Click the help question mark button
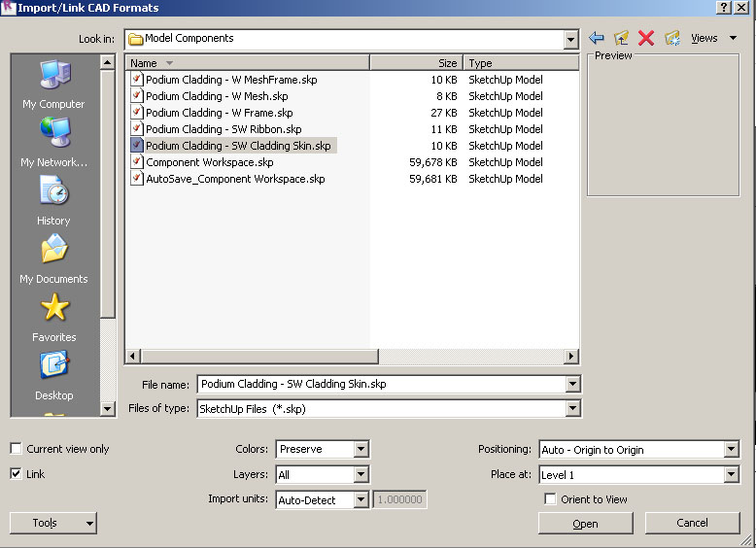 (724, 7)
